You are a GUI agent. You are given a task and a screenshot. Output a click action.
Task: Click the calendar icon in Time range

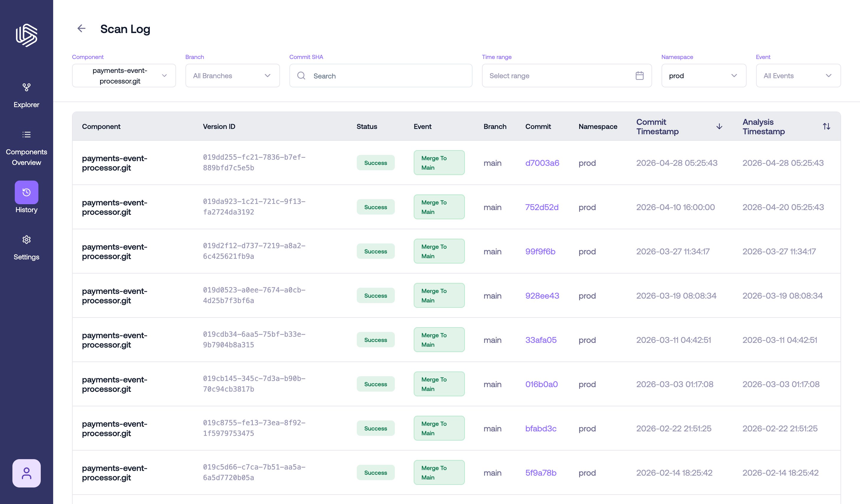coord(640,76)
